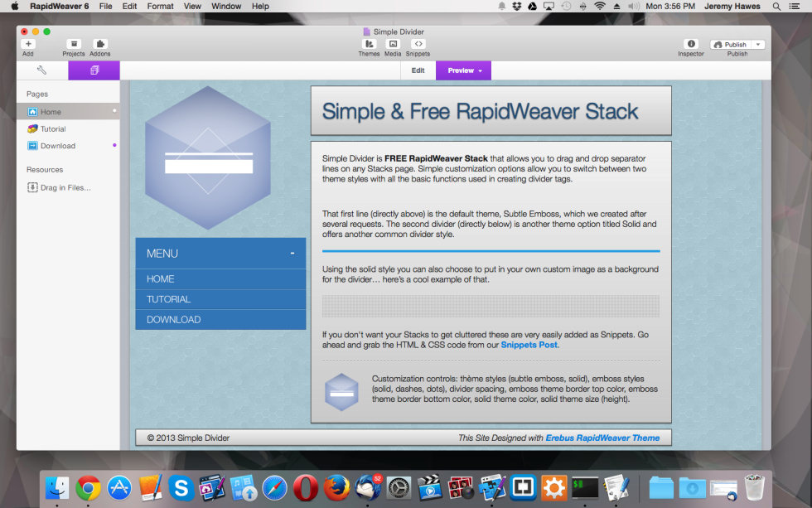The width and height of the screenshot is (812, 508).
Task: Open Thunderbird mail with 52 badge
Action: click(x=368, y=488)
